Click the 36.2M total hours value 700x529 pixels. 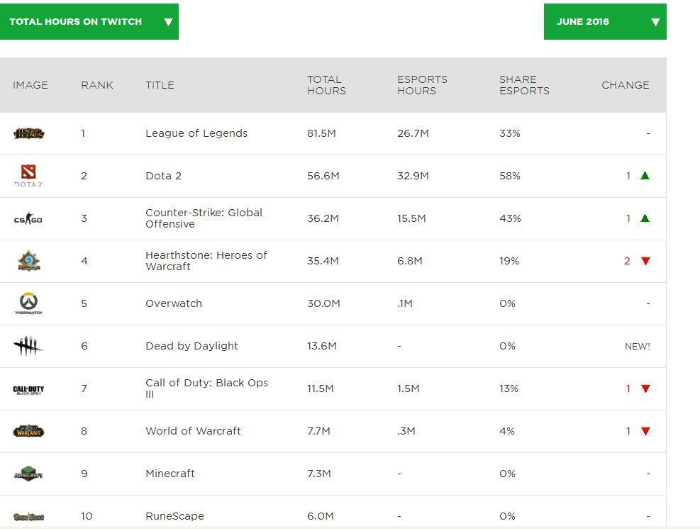(323, 219)
